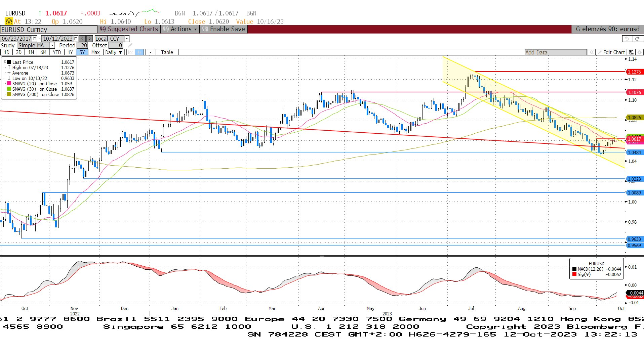This screenshot has height=353, width=644.
Task: Click the SMAVG (200) olive legend swatch
Action: coord(9,94)
